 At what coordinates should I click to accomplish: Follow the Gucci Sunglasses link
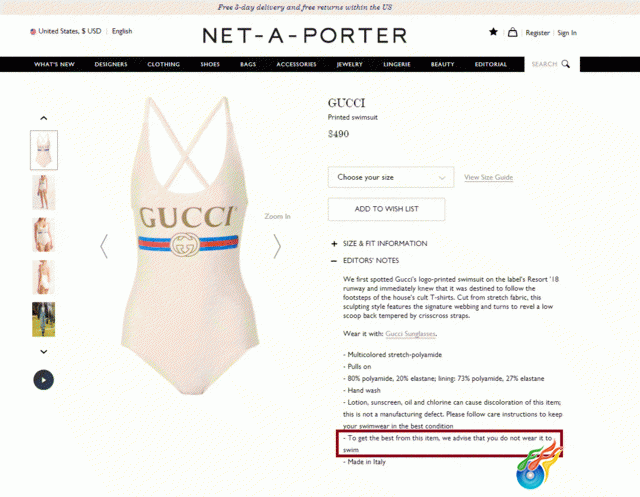click(x=411, y=334)
